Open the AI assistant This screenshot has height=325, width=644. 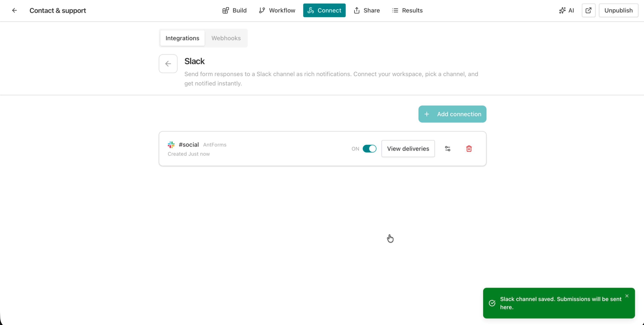coord(567,10)
